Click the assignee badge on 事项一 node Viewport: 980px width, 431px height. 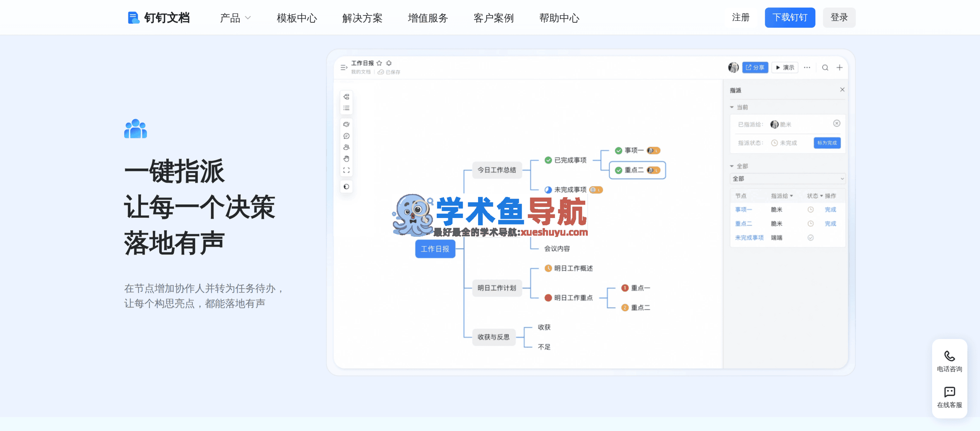pos(653,150)
